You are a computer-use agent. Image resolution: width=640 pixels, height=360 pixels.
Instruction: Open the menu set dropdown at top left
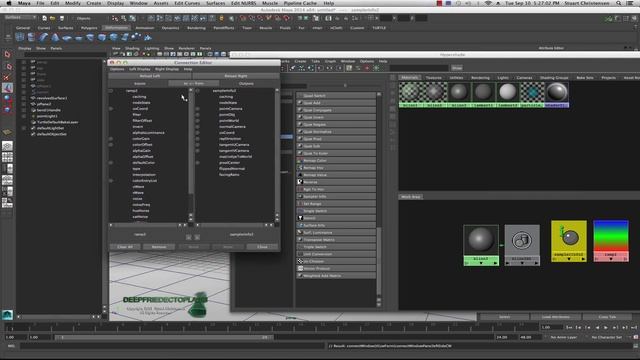pos(20,18)
